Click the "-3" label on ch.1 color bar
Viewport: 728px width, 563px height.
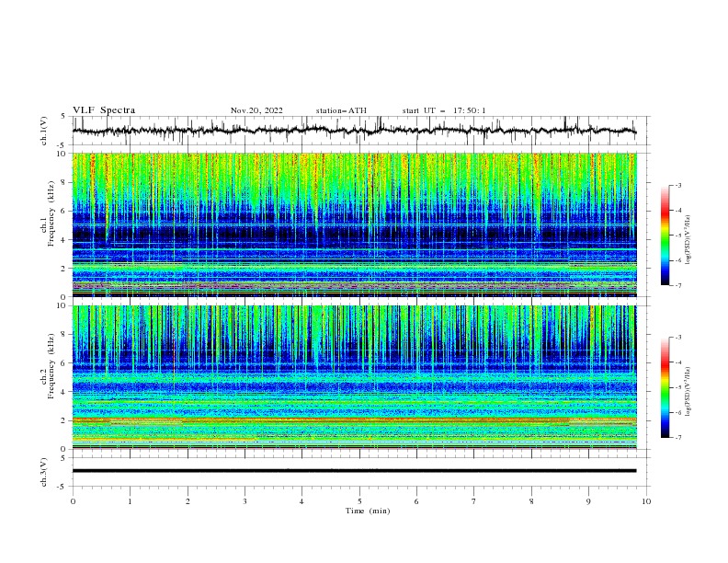coord(677,185)
